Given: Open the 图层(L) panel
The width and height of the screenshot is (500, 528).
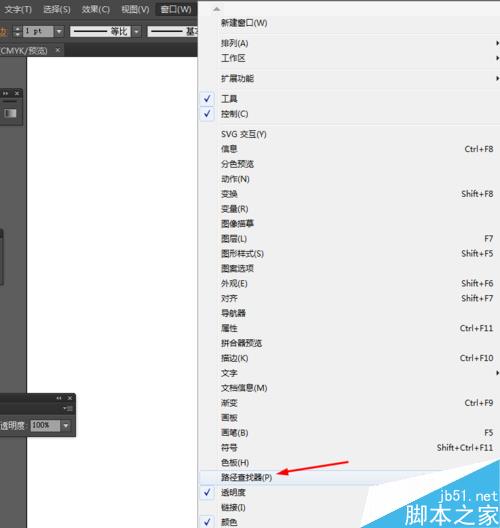Looking at the screenshot, I should 350,238.
